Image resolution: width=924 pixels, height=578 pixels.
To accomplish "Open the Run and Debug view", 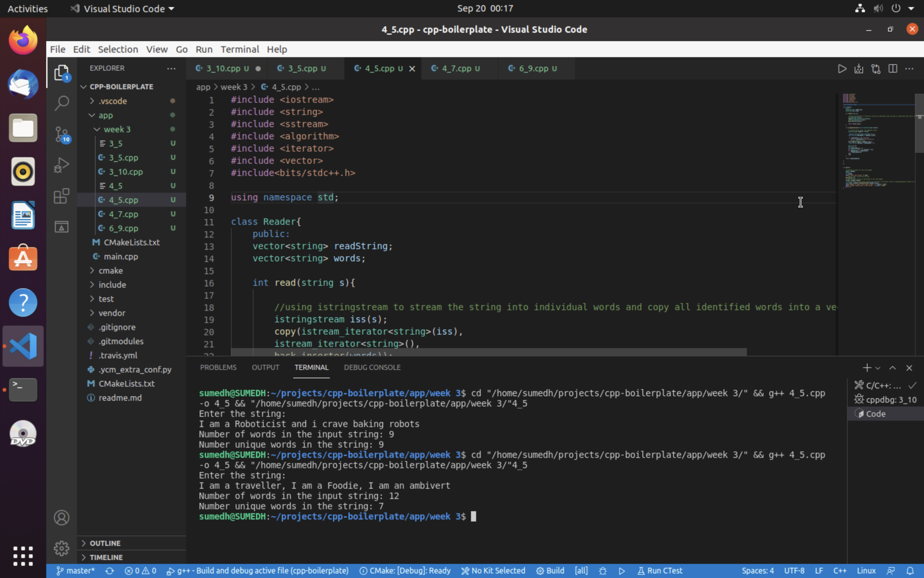I will point(62,165).
